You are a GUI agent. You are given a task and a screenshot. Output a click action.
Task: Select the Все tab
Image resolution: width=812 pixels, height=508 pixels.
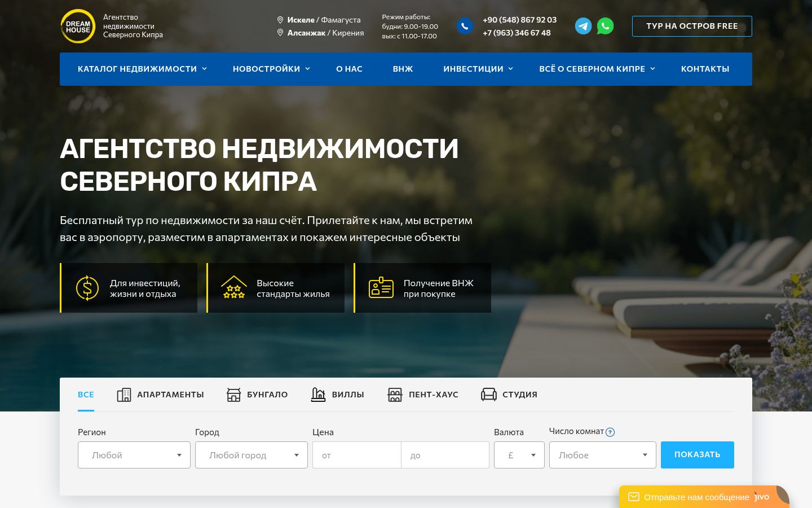86,395
